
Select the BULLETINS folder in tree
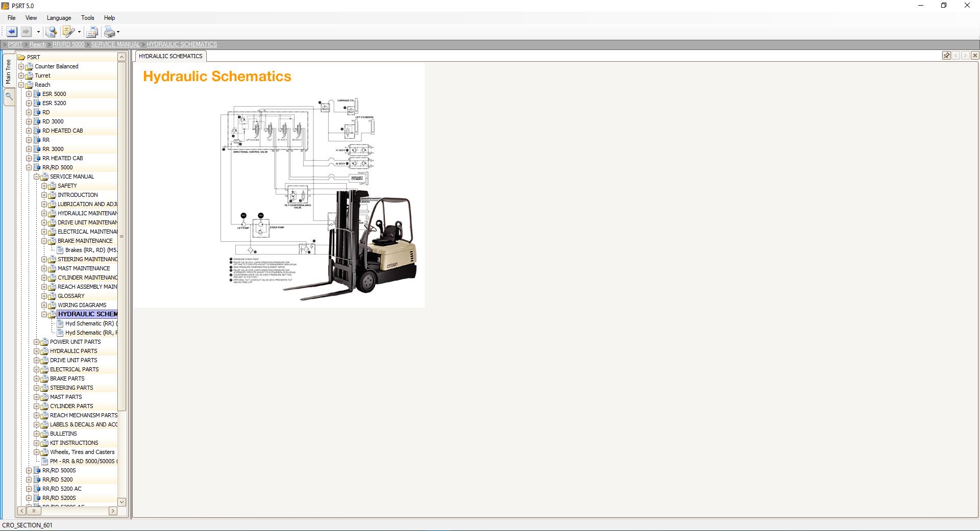click(x=63, y=434)
